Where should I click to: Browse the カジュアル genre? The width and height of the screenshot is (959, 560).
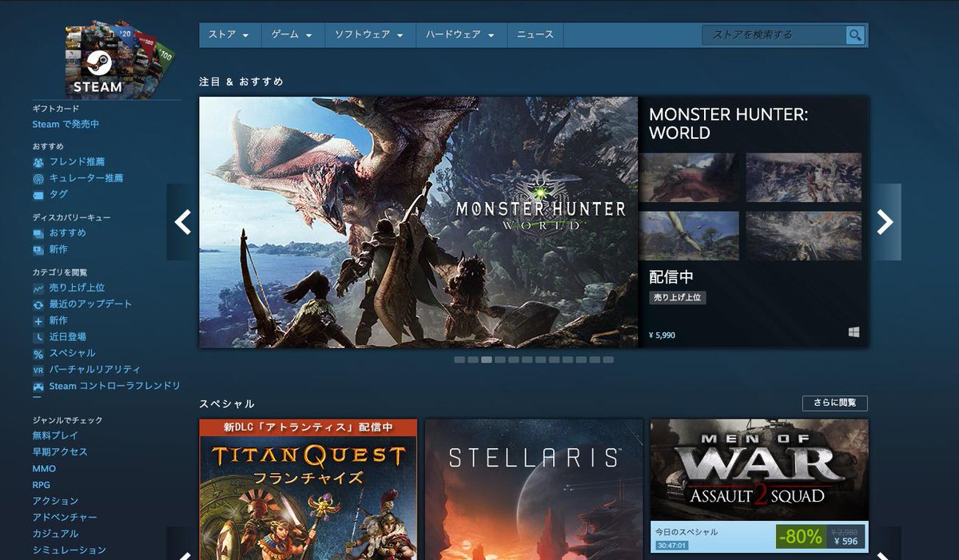pos(55,534)
